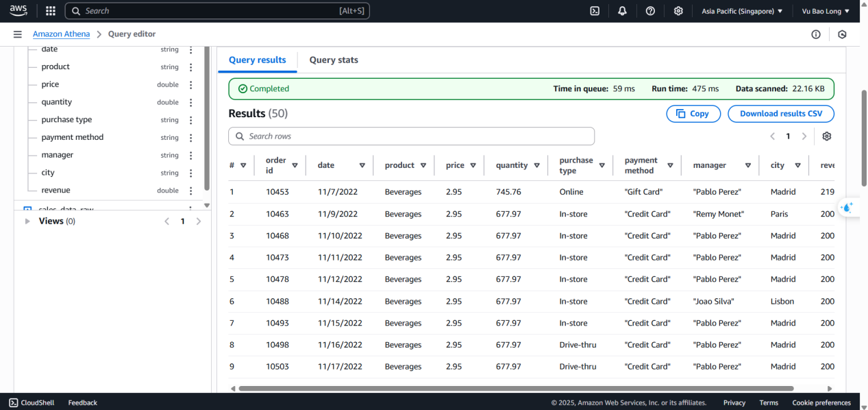Open actions menu for price column
This screenshot has width=868, height=410.
(191, 85)
